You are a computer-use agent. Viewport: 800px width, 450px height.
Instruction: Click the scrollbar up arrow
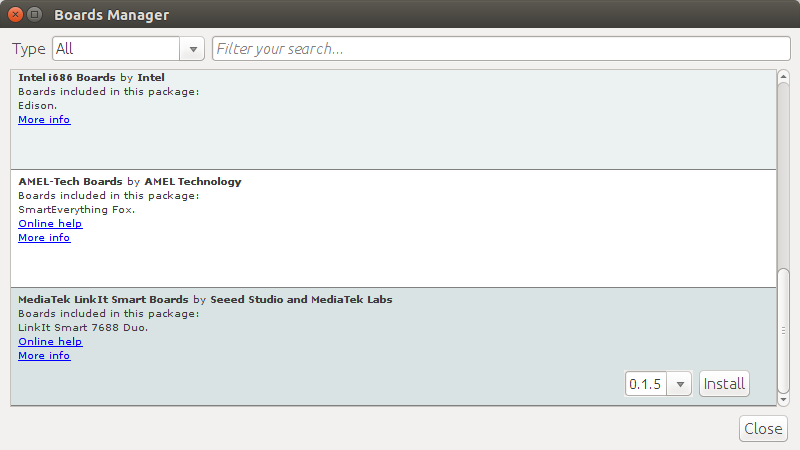point(783,77)
